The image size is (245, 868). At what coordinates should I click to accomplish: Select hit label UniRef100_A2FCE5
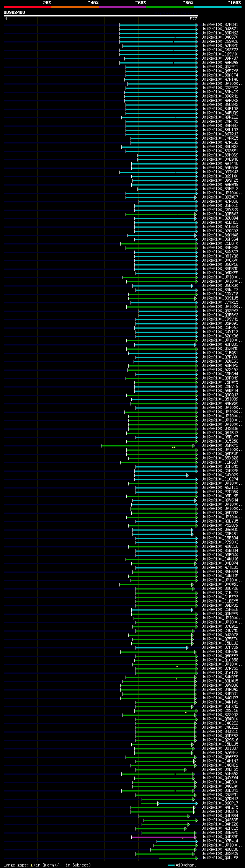click(220, 828)
